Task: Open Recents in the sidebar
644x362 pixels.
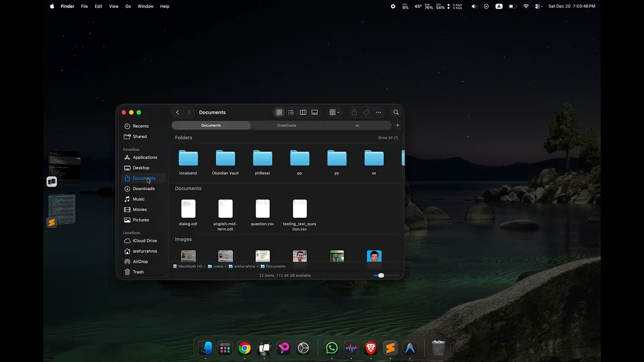Action: point(141,126)
